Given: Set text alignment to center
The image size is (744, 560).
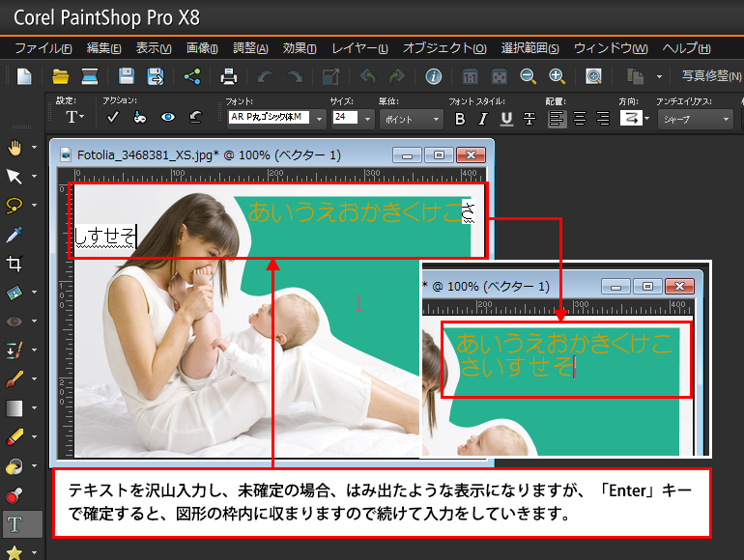Looking at the screenshot, I should 580,119.
